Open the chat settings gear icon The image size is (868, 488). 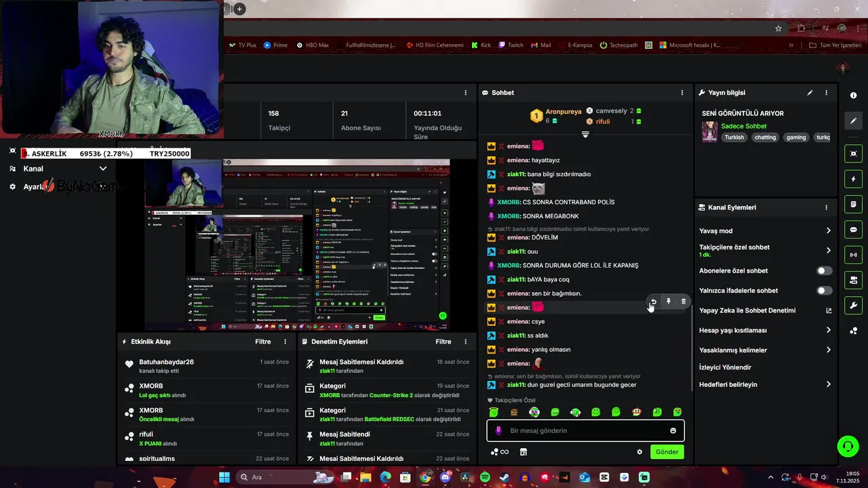pyautogui.click(x=639, y=452)
